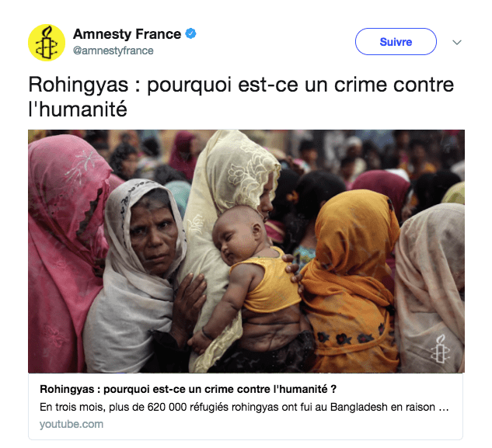Click the Amnesty France candle avatar
This screenshot has width=492, height=448.
point(47,43)
